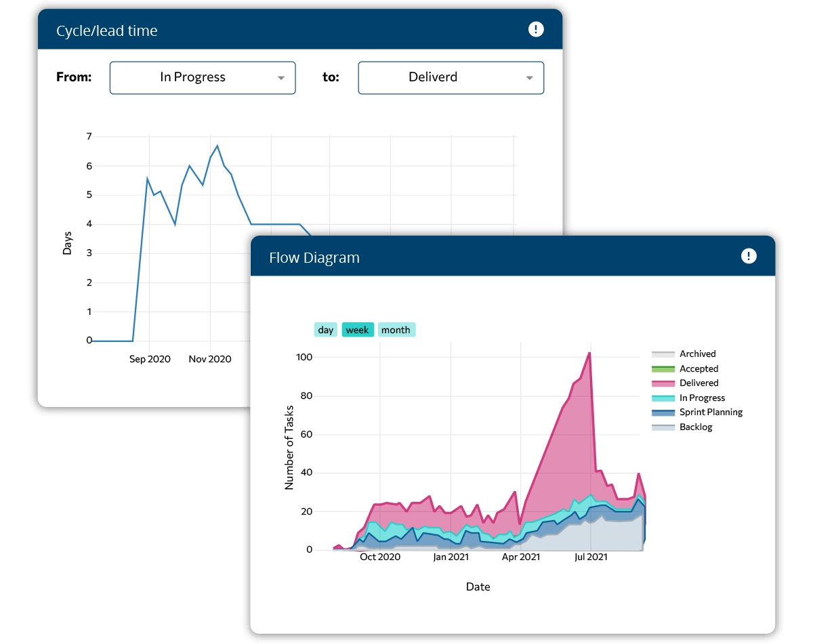Hide Delivered series via legend
Image resolution: width=813 pixels, height=644 pixels.
pyautogui.click(x=699, y=383)
